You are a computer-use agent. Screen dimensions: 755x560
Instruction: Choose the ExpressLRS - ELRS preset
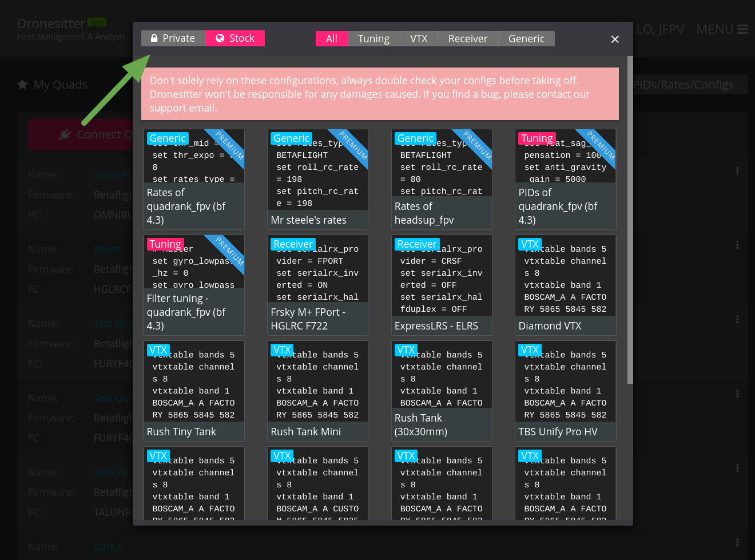(442, 285)
